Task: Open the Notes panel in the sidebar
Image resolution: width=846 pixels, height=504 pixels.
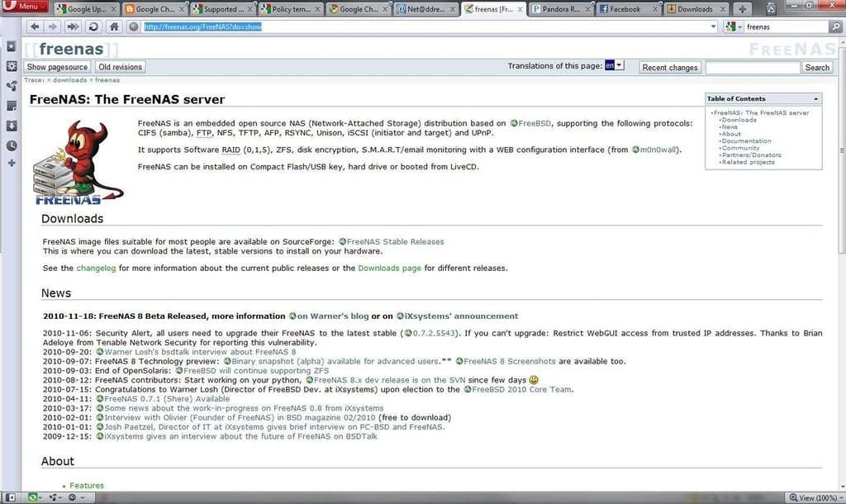Action: pyautogui.click(x=12, y=106)
